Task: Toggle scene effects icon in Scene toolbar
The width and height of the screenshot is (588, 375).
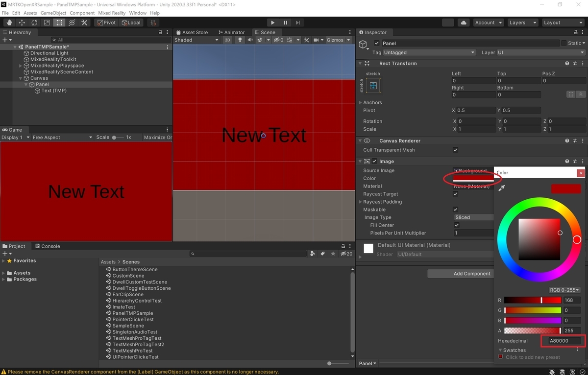Action: (x=261, y=40)
